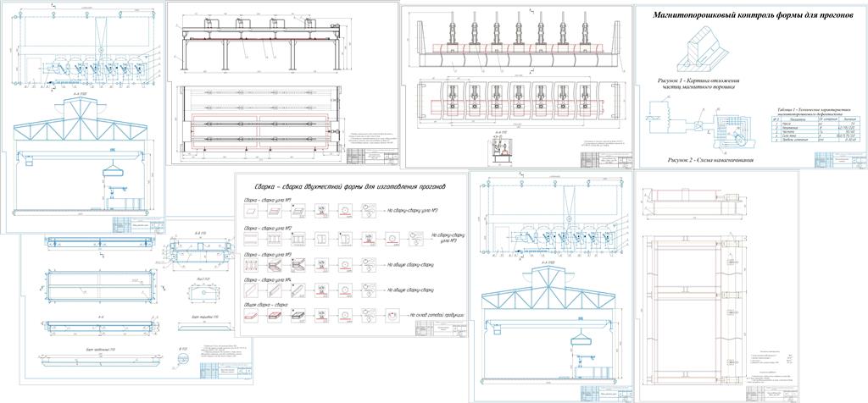Image resolution: width=868 pixels, height=403 pixels.
Task: Click first pictogram box in узла №1 row
Action: 251,211
